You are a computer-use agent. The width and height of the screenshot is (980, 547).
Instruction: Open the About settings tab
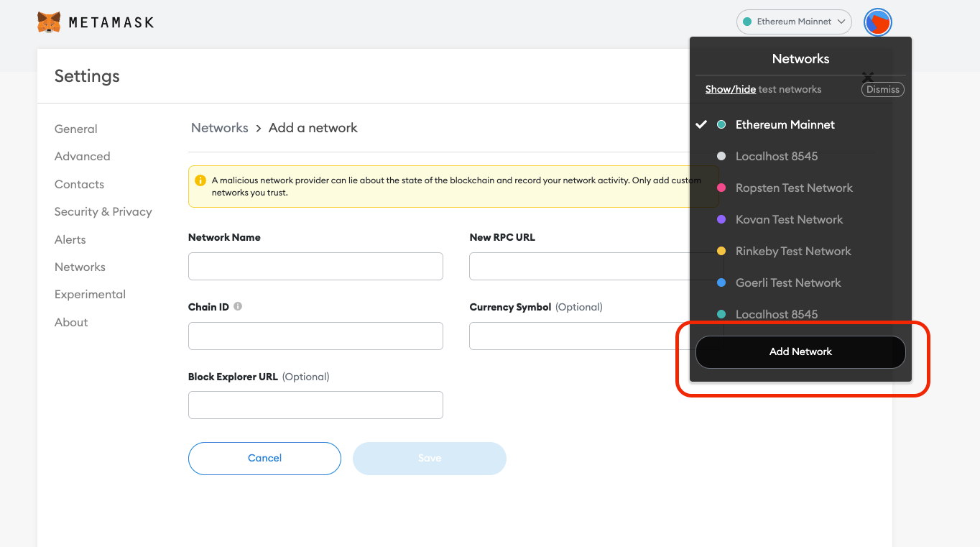71,323
